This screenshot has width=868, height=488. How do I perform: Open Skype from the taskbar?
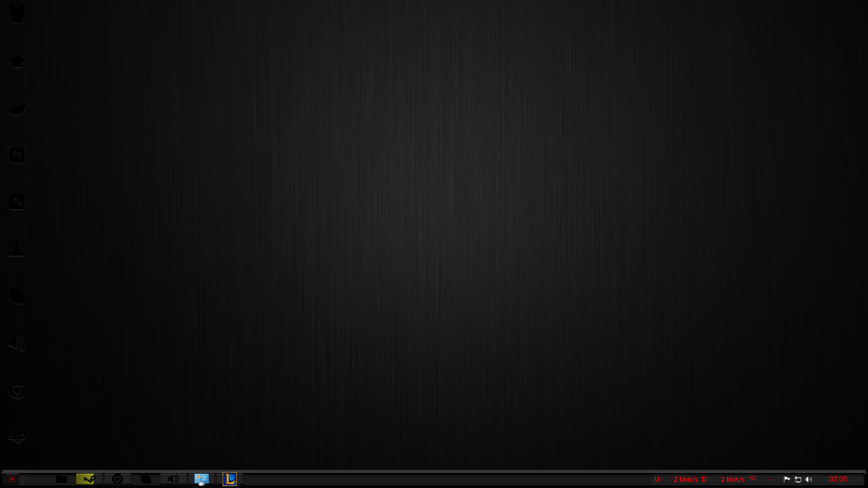[x=145, y=479]
